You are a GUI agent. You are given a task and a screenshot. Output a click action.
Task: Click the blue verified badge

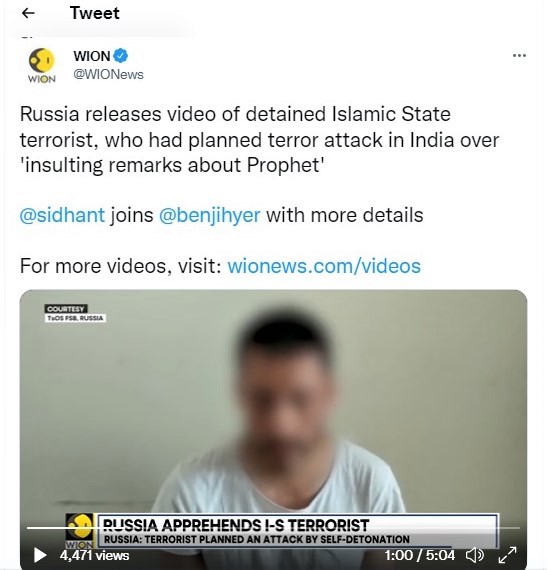120,56
